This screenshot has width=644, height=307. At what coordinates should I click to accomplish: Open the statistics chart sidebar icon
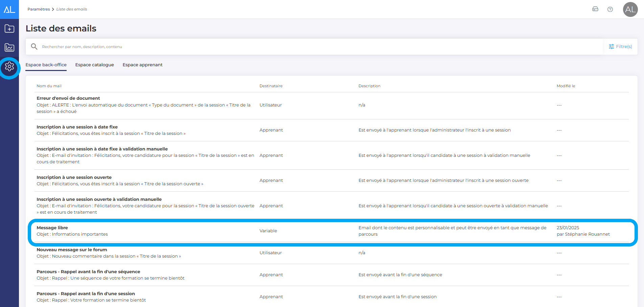click(x=9, y=47)
